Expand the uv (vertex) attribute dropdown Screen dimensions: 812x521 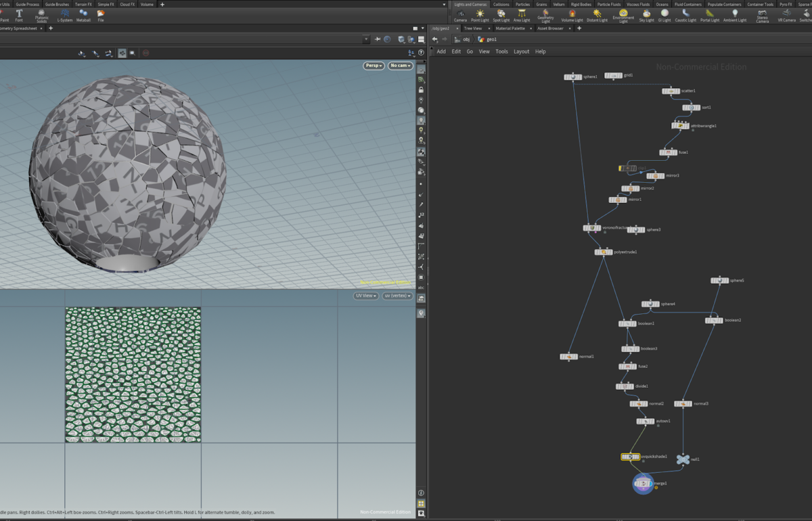(397, 296)
